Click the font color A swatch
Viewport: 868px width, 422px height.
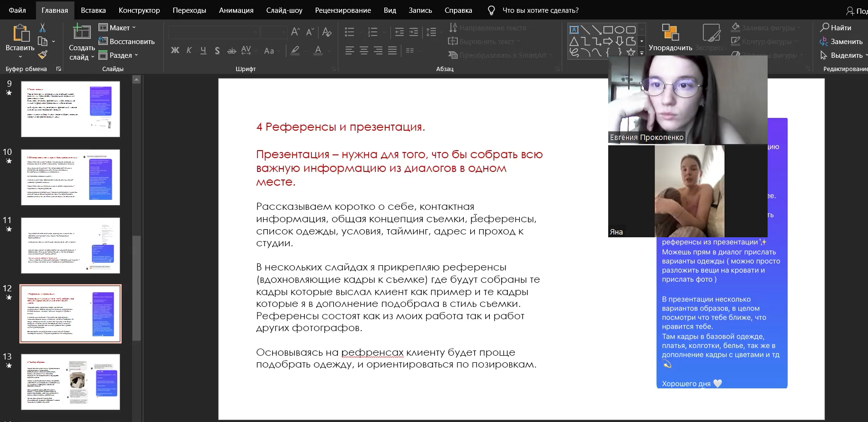click(x=318, y=50)
